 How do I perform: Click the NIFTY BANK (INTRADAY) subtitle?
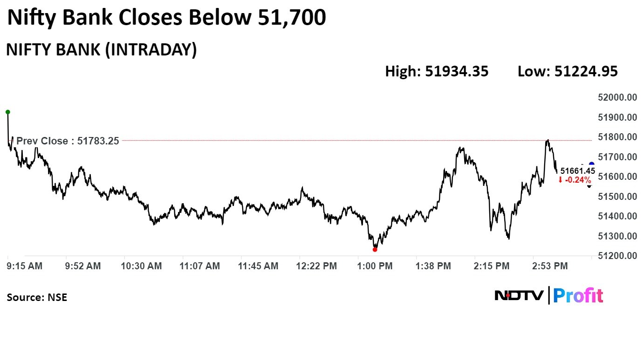(101, 50)
